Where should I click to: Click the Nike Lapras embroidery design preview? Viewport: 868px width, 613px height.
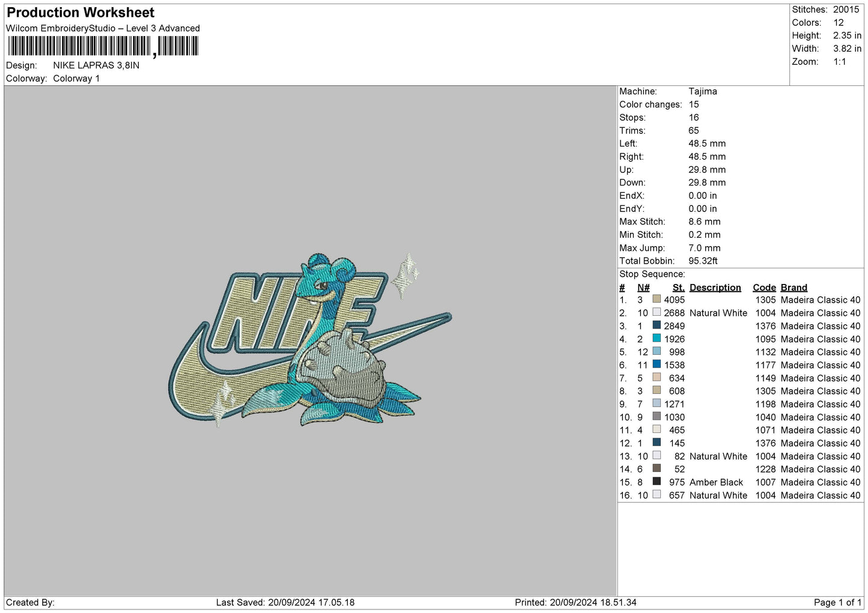309,340
